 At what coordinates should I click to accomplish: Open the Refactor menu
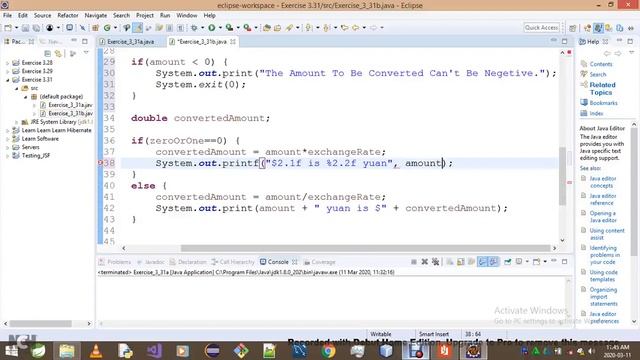click(x=68, y=15)
